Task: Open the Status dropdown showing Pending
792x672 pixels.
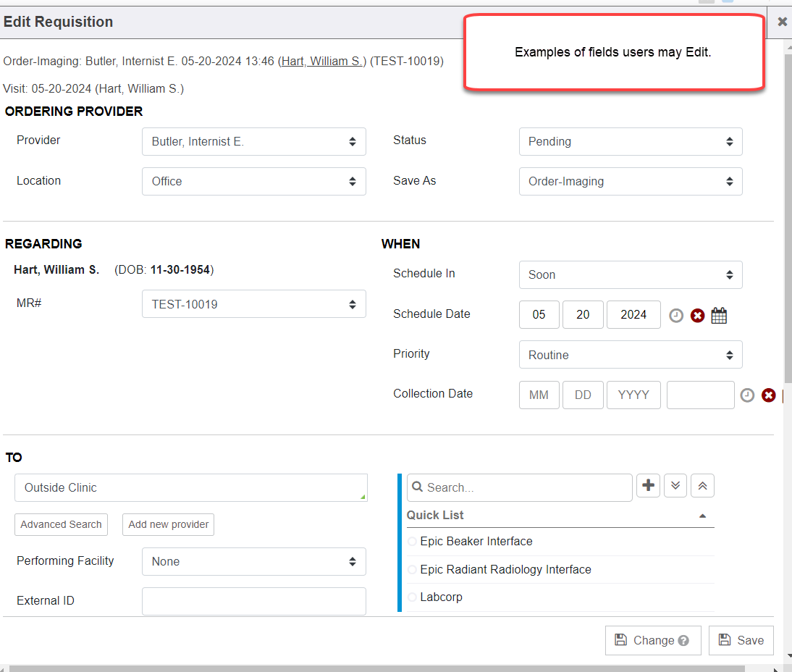Action: point(630,142)
